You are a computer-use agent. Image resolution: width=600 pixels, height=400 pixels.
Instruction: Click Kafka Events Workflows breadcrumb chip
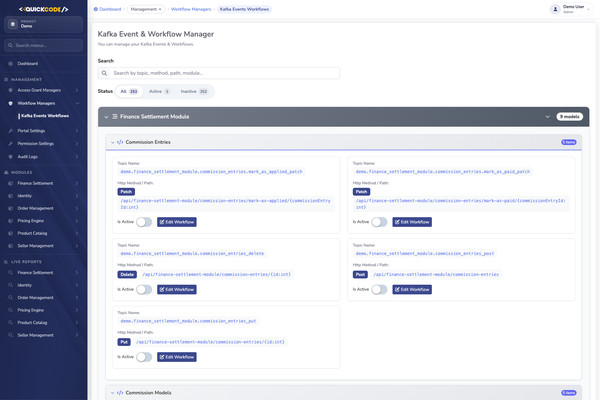(x=245, y=9)
